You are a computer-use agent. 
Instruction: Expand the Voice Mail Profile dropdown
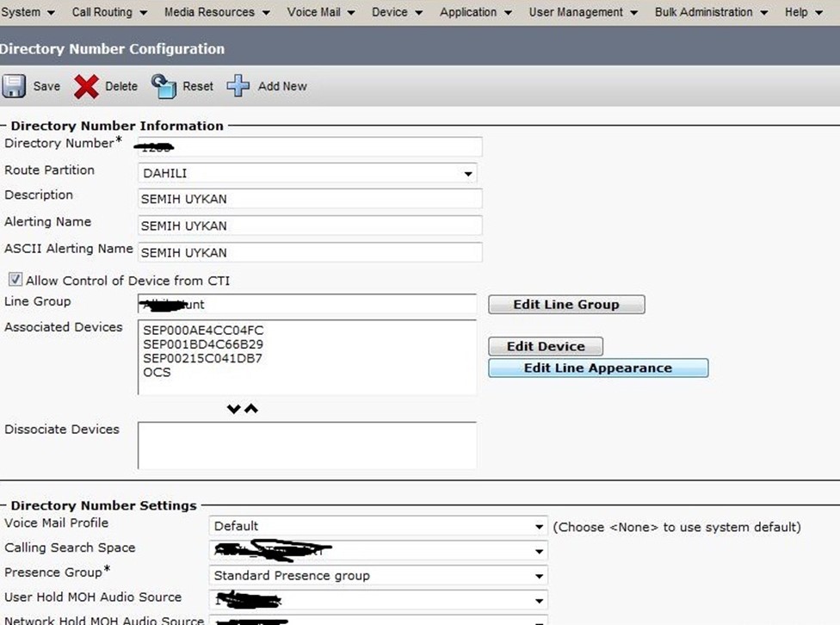[x=539, y=527]
